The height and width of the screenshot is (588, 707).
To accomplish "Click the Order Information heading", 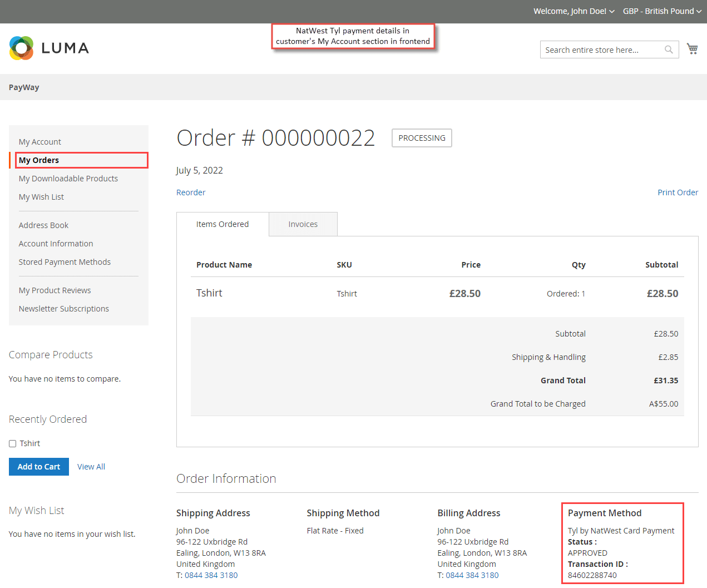I will (226, 478).
